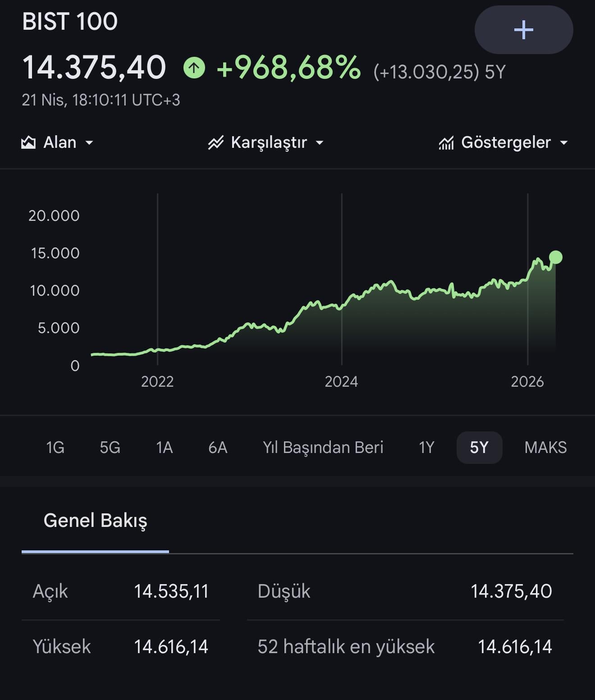
Task: Tap the plus follow button
Action: click(x=523, y=30)
